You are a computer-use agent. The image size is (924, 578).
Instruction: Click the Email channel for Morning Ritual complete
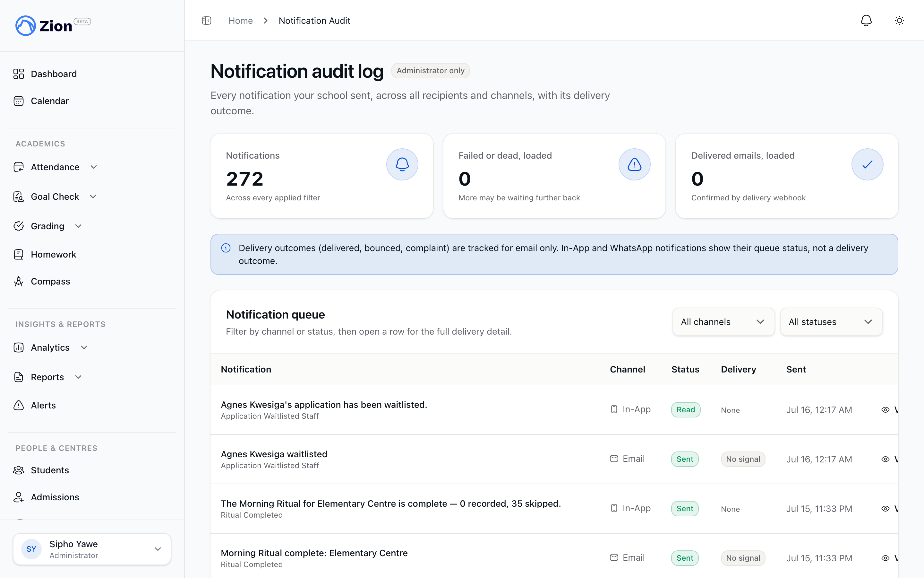click(627, 558)
